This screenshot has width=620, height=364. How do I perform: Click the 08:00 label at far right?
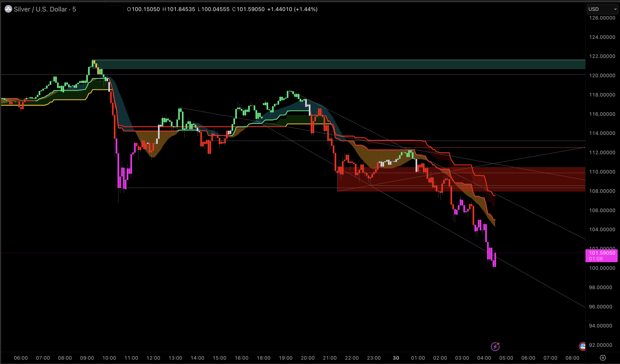572,358
